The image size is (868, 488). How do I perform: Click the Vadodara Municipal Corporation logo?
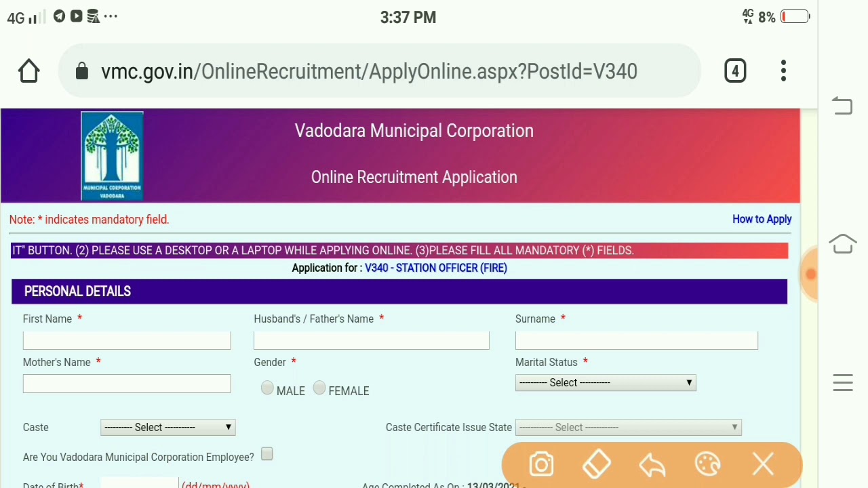pyautogui.click(x=112, y=157)
